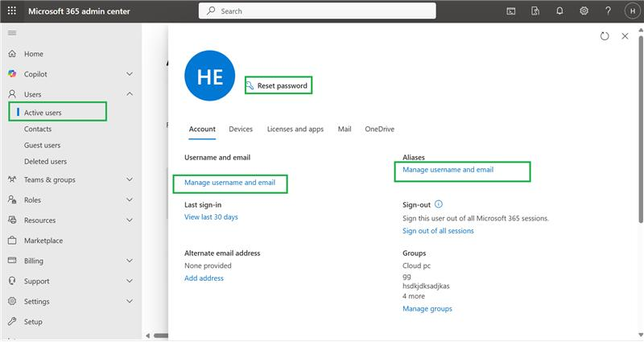Click the 'Cloud pc' group name
The height and width of the screenshot is (342, 644).
coord(416,266)
